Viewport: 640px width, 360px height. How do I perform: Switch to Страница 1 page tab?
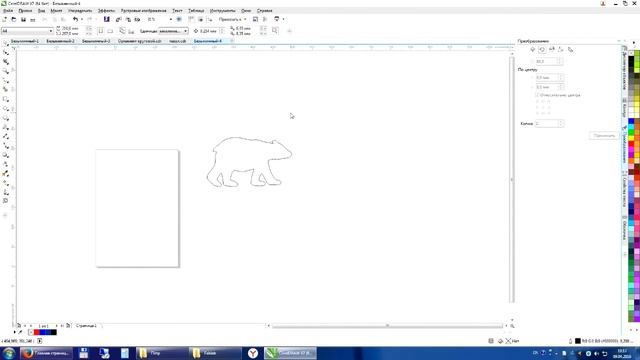click(86, 326)
